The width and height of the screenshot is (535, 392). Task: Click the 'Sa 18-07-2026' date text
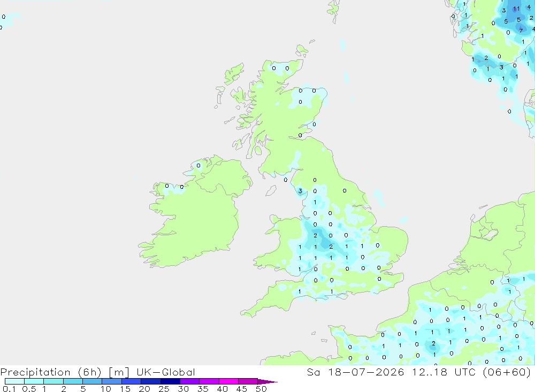pos(355,372)
